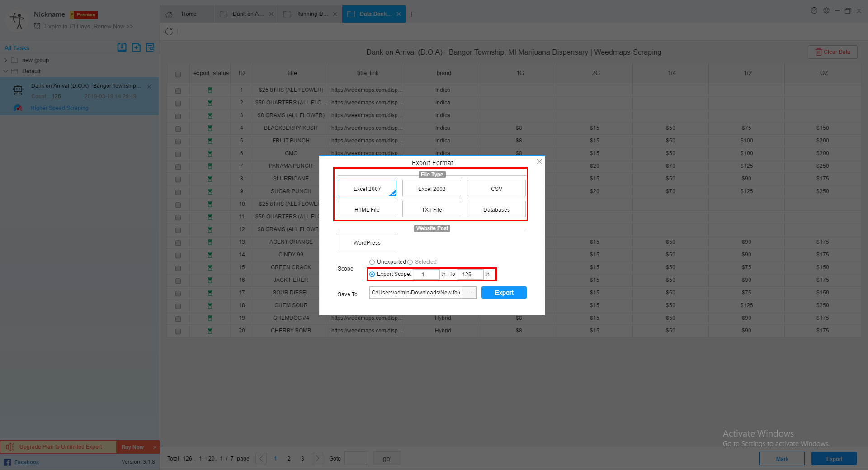Add a new tab with plus icon
868x470 pixels.
(x=411, y=14)
